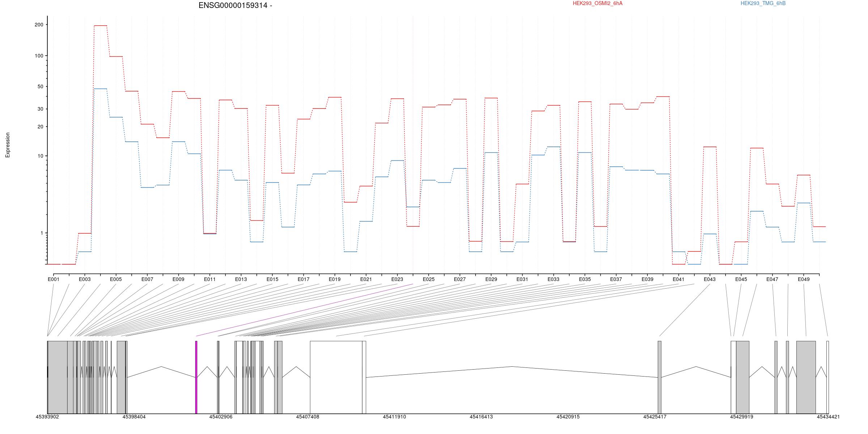Click exon label E003
This screenshot has height=434, width=868.
click(x=85, y=279)
